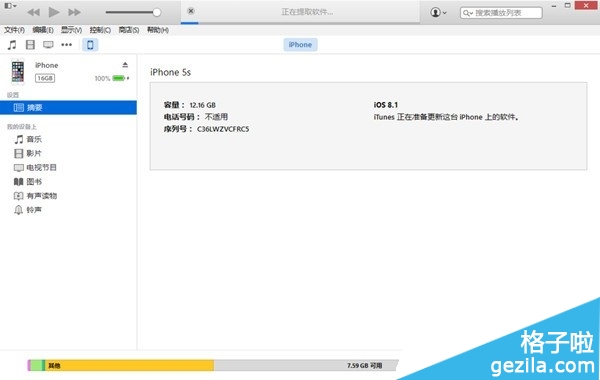Start playback with Play button

[54, 12]
